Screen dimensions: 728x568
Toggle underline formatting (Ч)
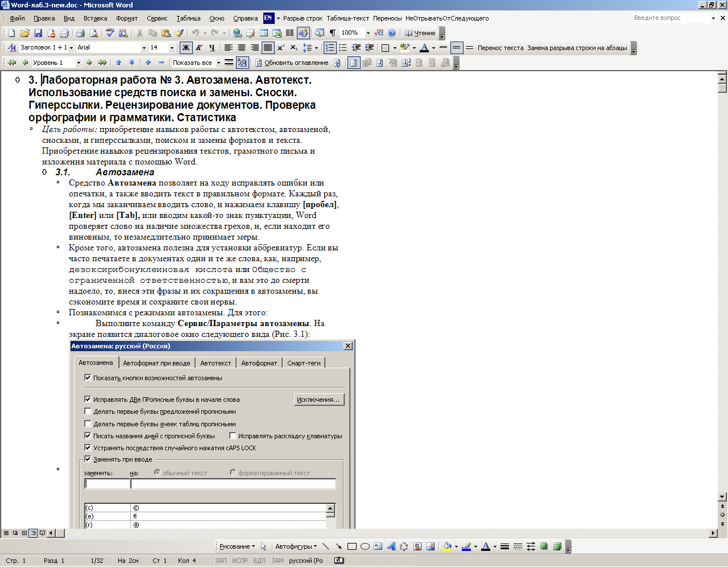[x=212, y=48]
